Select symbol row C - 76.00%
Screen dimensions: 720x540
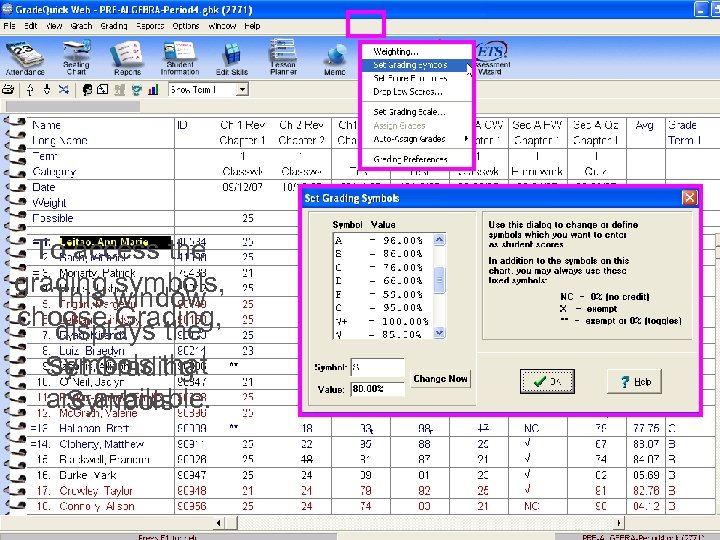pos(383,267)
